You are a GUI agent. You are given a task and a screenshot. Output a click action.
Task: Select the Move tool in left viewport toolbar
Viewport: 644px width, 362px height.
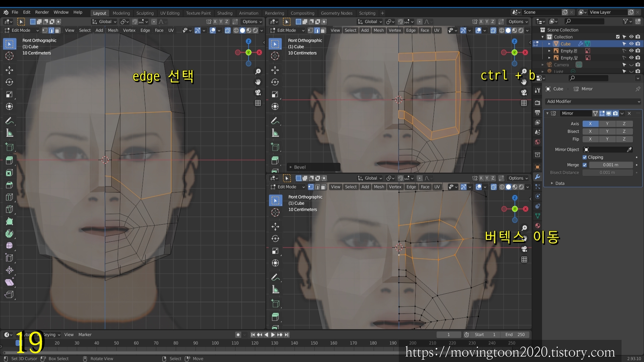9,70
